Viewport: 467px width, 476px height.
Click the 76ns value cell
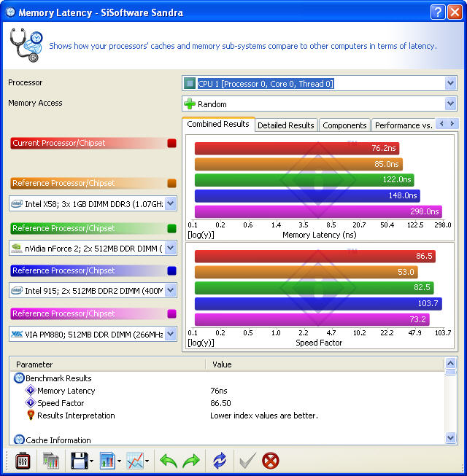pos(219,391)
